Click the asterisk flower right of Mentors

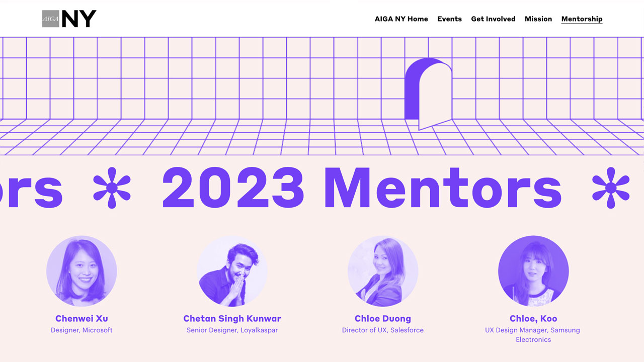coord(611,188)
